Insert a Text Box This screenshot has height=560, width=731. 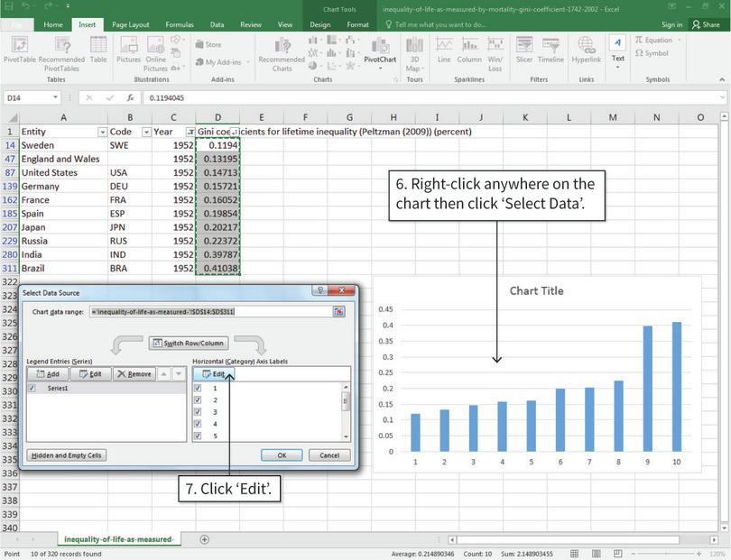[617, 50]
